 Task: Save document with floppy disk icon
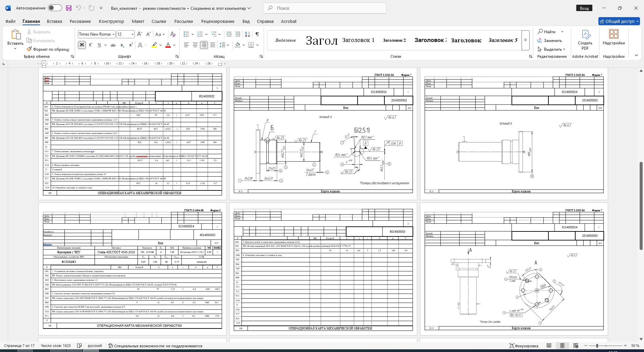tap(69, 8)
